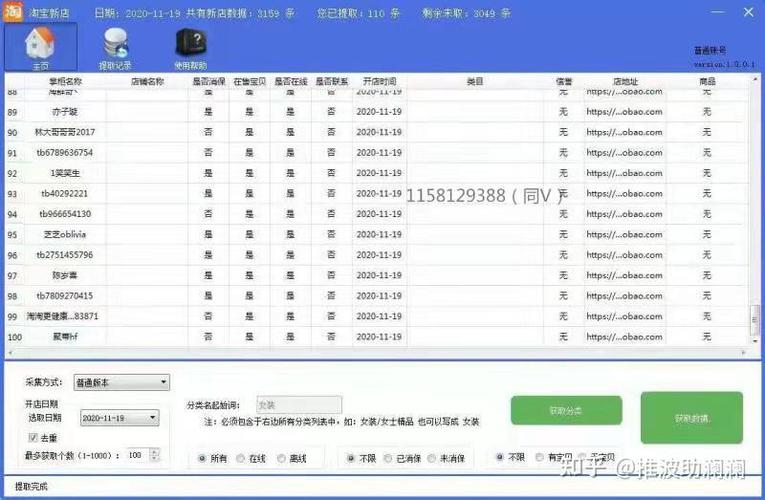765x500 pixels.
Task: Open shop URL in row 89
Action: pos(624,112)
